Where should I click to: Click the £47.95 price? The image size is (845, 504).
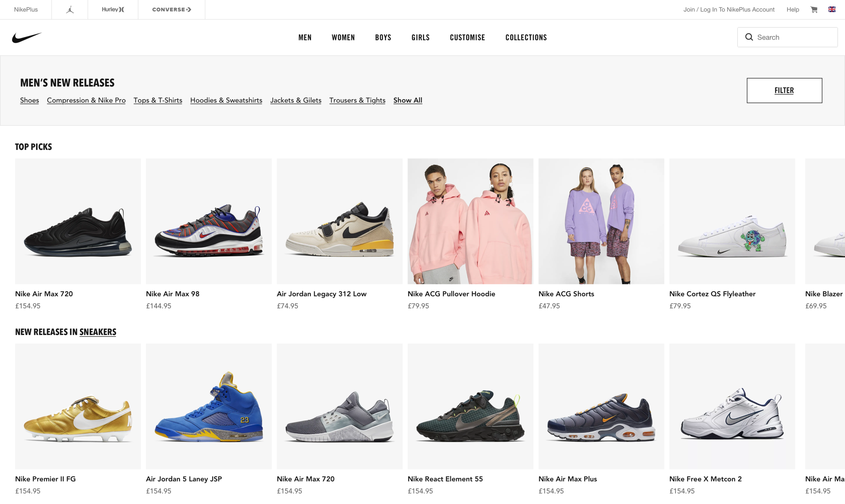click(x=549, y=306)
